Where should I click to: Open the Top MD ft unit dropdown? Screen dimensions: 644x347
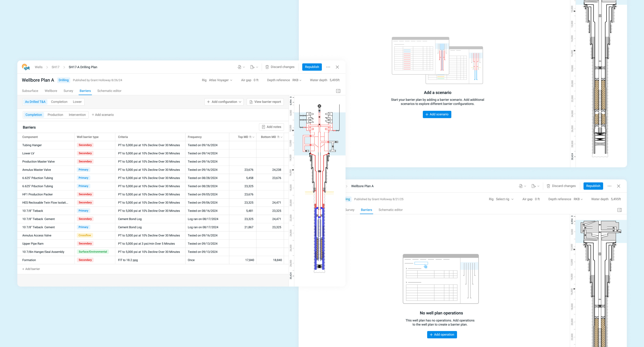[252, 137]
